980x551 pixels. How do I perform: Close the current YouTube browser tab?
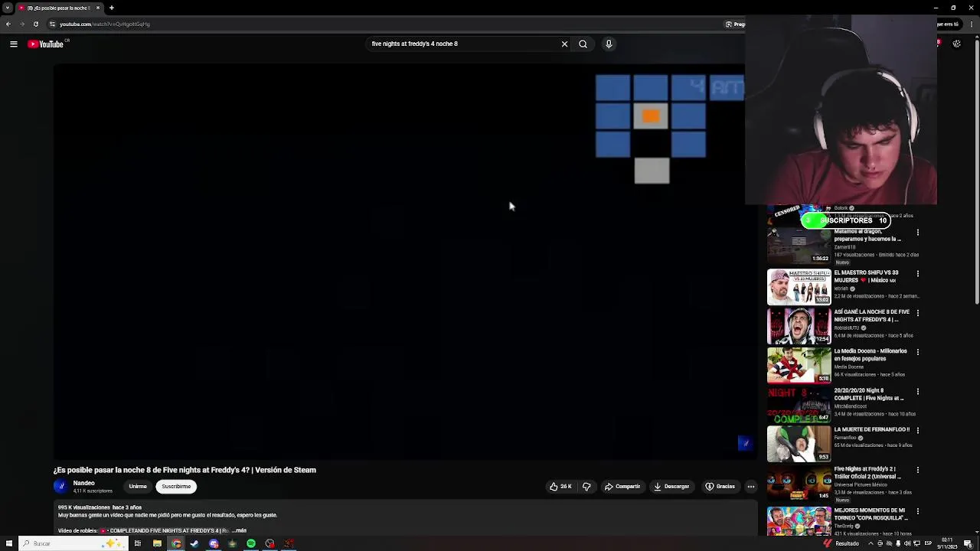pos(98,8)
